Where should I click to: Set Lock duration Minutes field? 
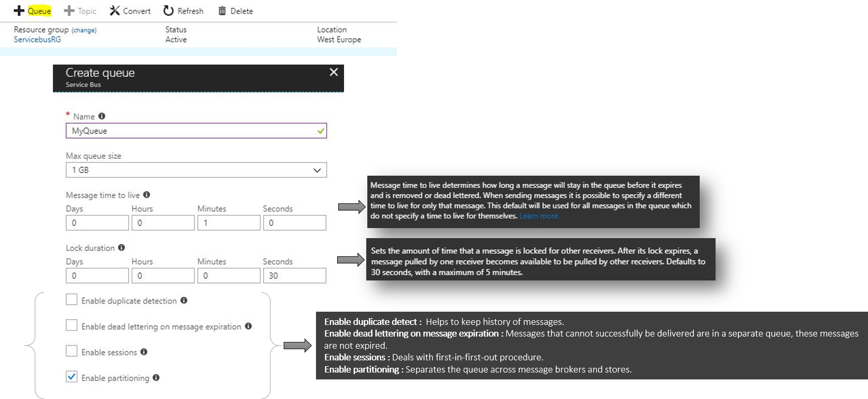click(229, 276)
